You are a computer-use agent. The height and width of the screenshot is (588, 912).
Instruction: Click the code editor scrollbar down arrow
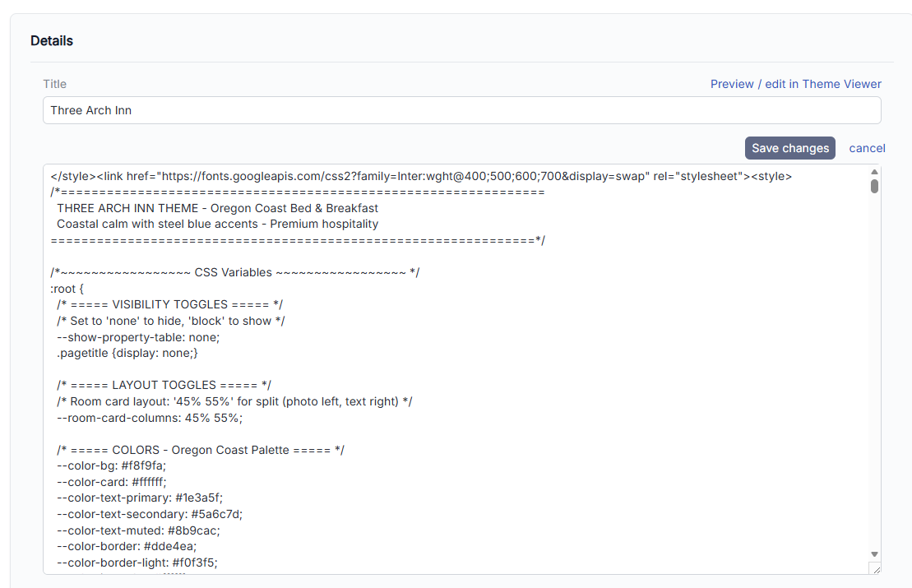click(874, 554)
